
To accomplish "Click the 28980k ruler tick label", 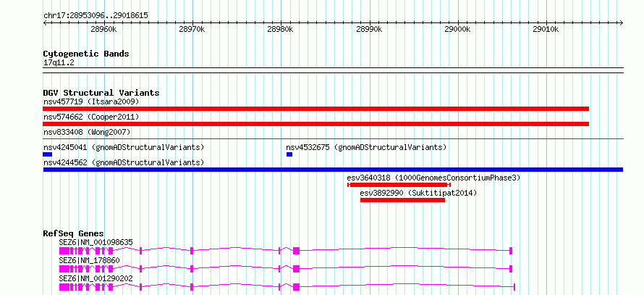I will tap(280, 30).
